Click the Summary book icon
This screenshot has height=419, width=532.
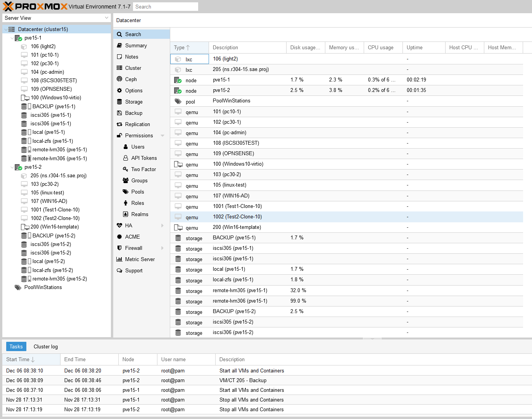(x=119, y=45)
